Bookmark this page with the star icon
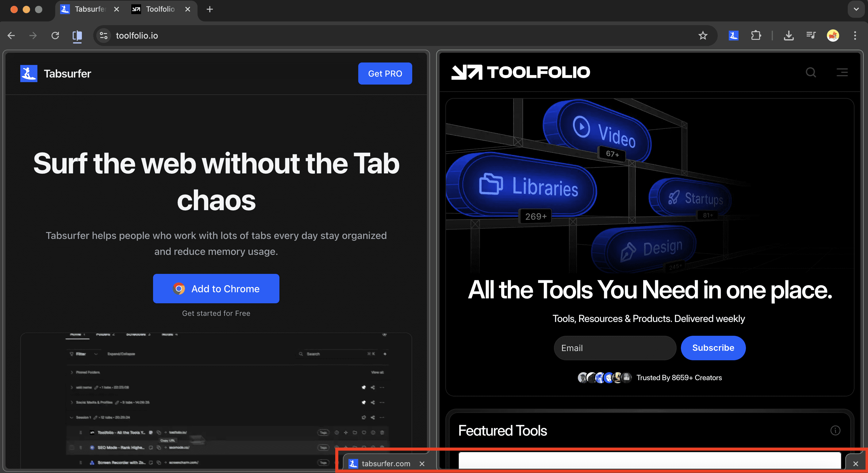This screenshot has width=868, height=473. (x=703, y=35)
